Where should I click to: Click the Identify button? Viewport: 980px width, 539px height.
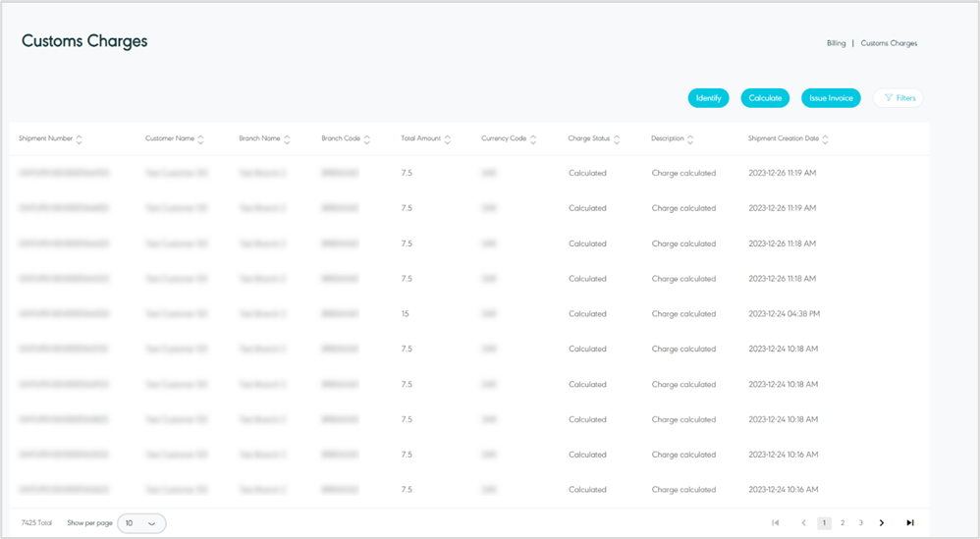tap(708, 98)
